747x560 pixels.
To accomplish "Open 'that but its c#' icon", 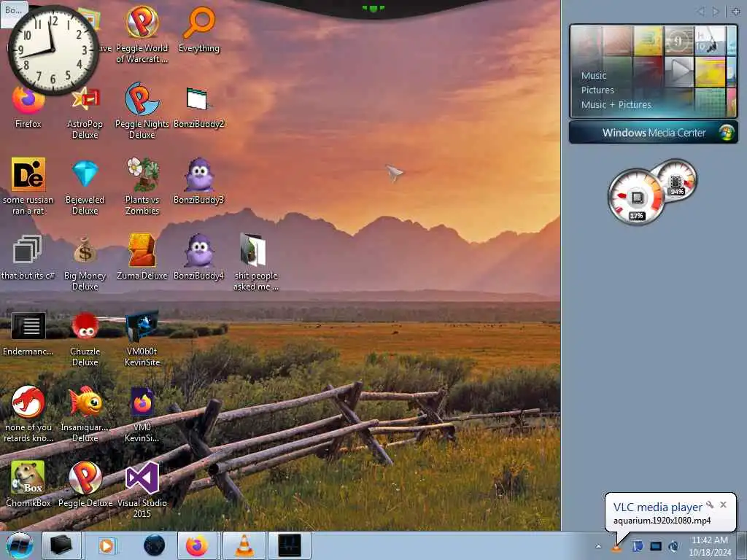I will [x=28, y=257].
